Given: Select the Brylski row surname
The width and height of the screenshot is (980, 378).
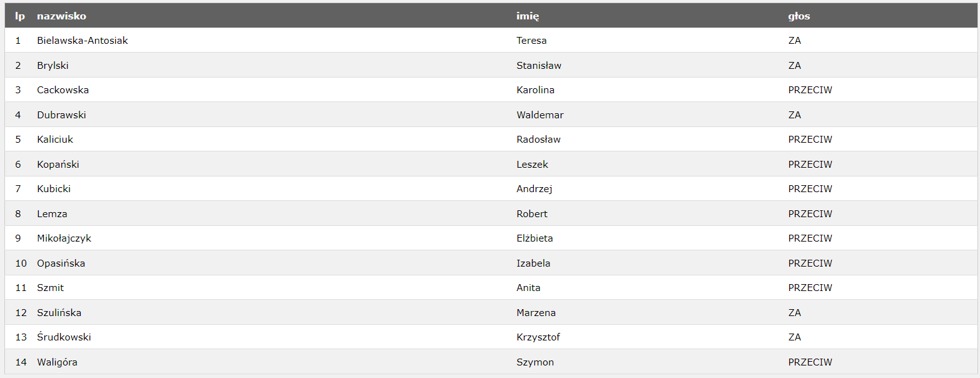Looking at the screenshot, I should tap(53, 65).
